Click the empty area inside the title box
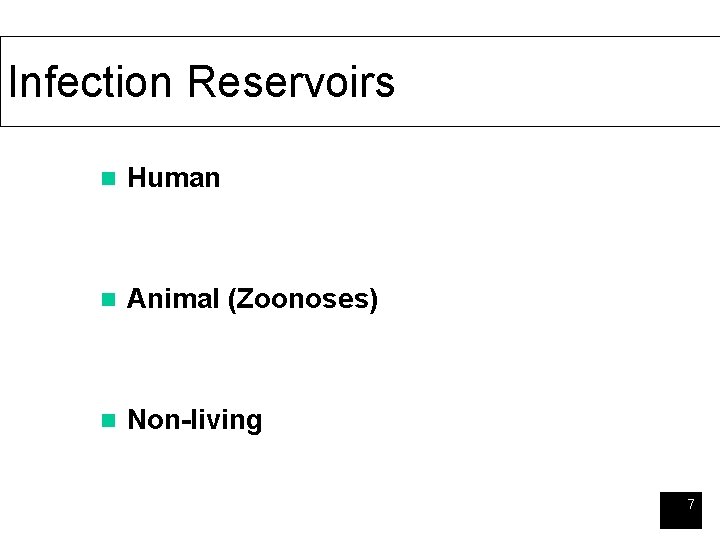Viewport: 720px width, 540px height. [x=551, y=82]
